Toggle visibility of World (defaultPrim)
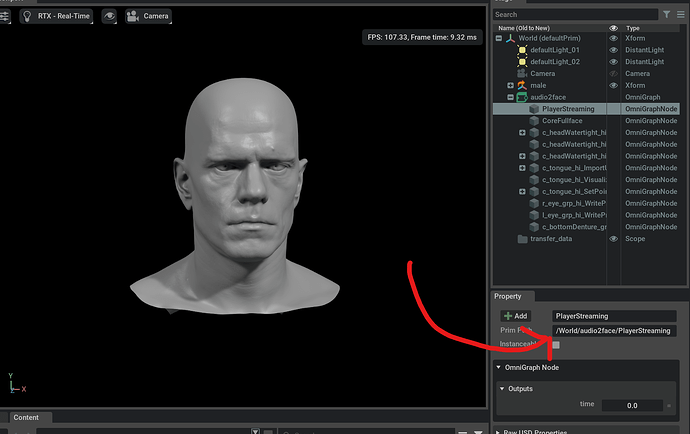Viewport: 690px width, 434px height. coord(613,39)
